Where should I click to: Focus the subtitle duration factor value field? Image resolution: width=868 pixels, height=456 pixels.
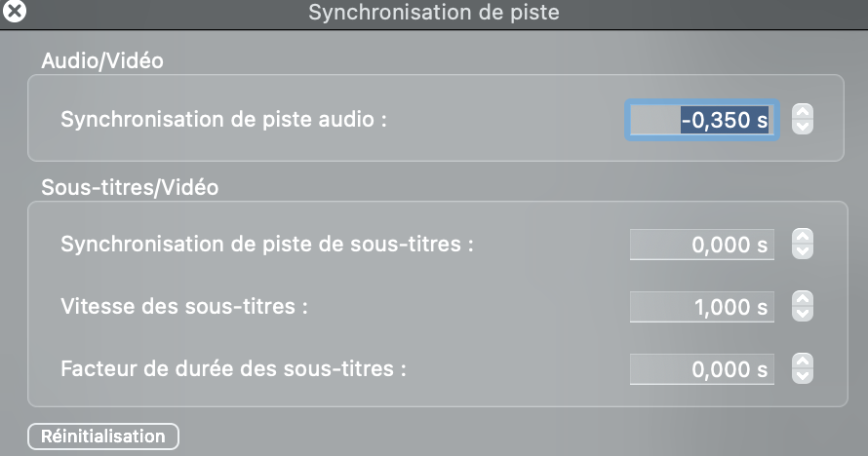(702, 369)
